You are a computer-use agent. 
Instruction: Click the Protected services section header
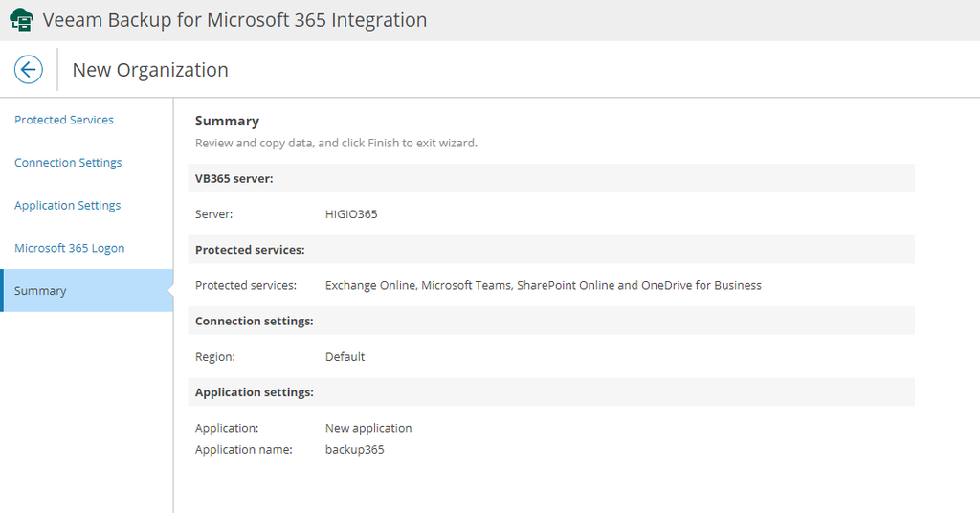click(250, 250)
